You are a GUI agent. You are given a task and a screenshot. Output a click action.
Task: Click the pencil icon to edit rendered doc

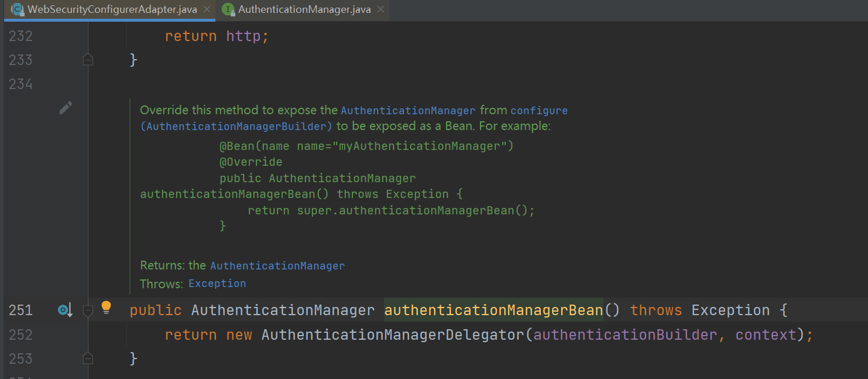66,108
